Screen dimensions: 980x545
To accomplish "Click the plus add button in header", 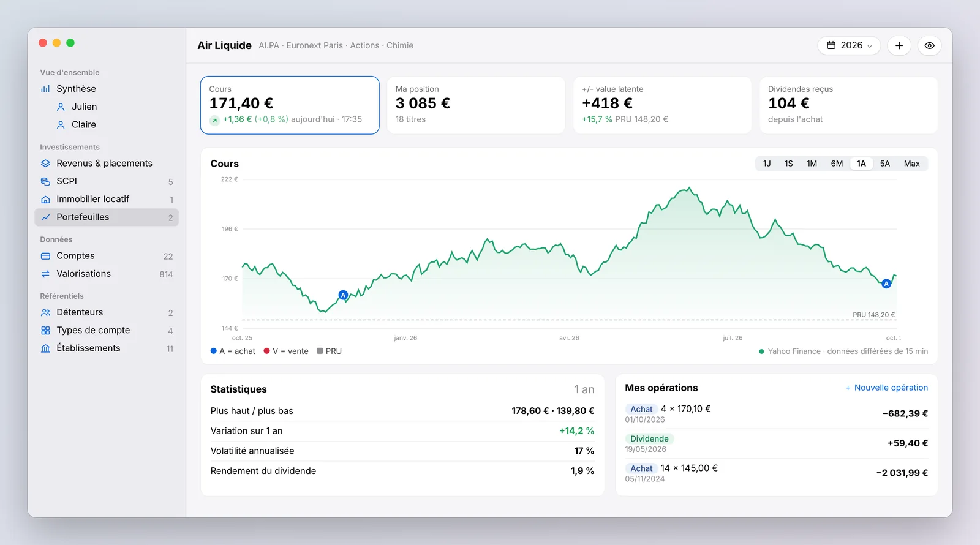I will 899,45.
